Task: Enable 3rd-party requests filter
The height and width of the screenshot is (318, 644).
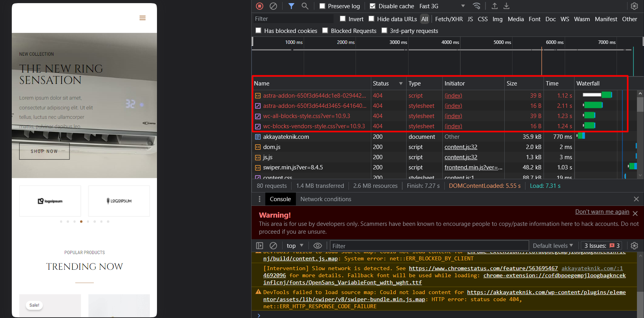Action: point(384,31)
